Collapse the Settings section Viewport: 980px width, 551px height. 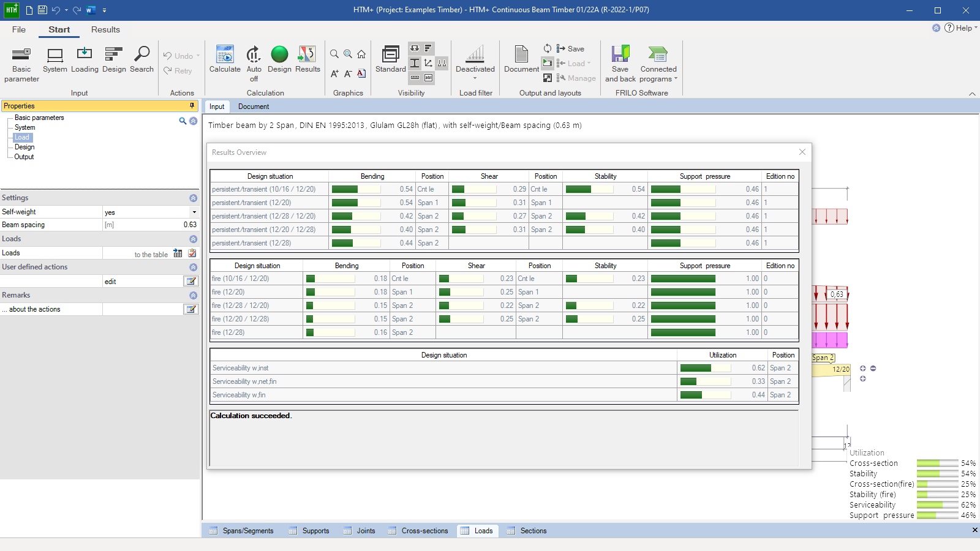(193, 198)
